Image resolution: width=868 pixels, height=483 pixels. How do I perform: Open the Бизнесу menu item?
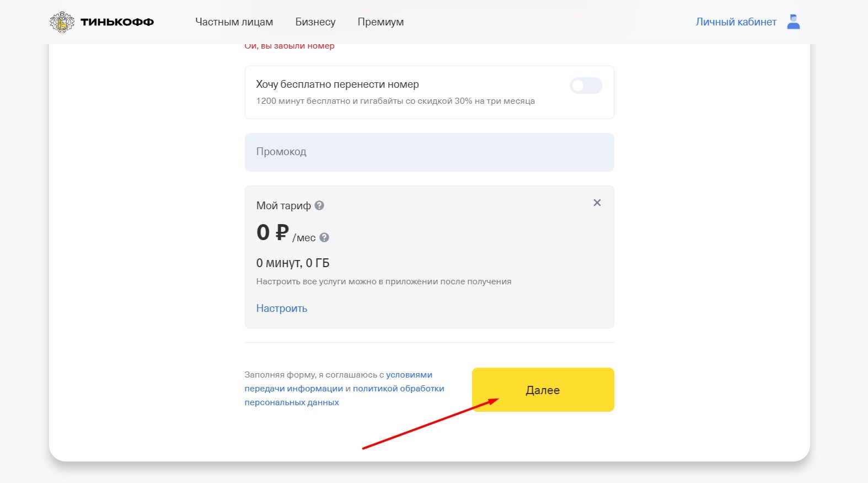point(315,22)
